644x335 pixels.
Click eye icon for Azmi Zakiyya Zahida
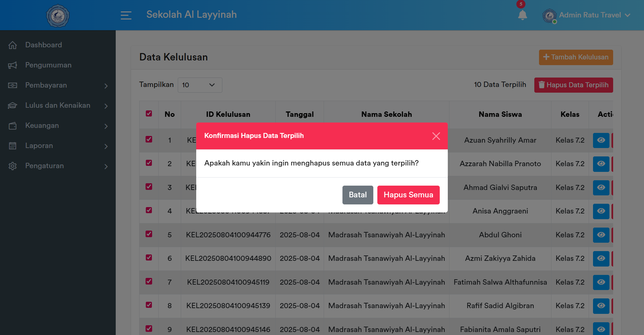pyautogui.click(x=601, y=258)
